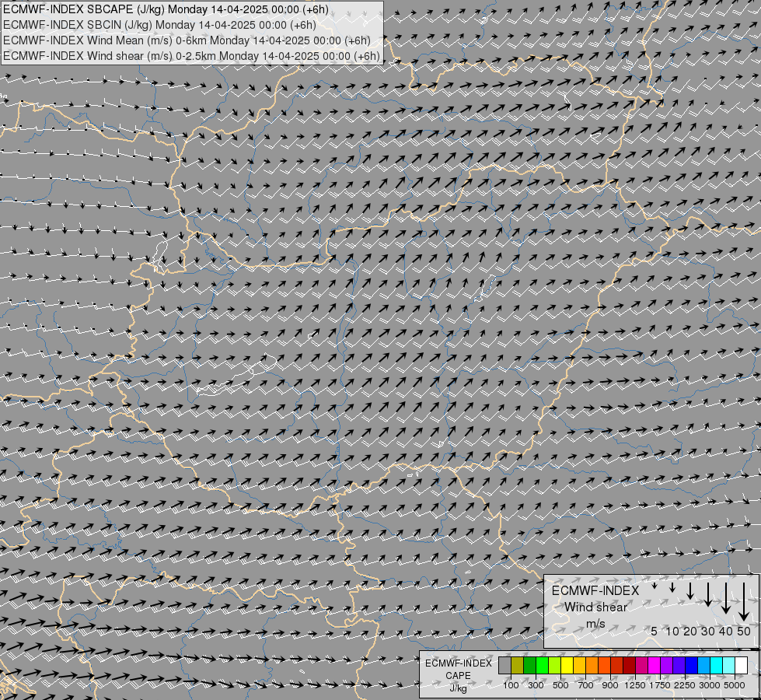761x700 pixels.
Task: Click the '50' label in wind shear legend
Action: coord(744,632)
